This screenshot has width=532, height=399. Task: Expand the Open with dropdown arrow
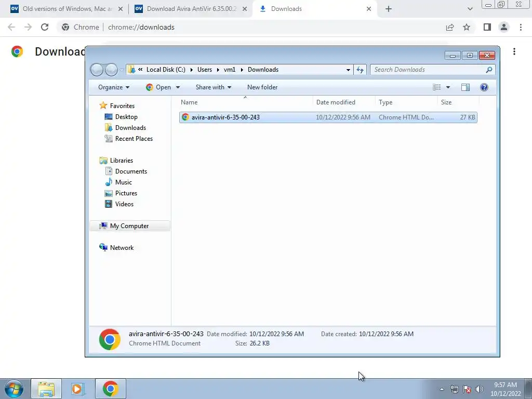pos(178,87)
